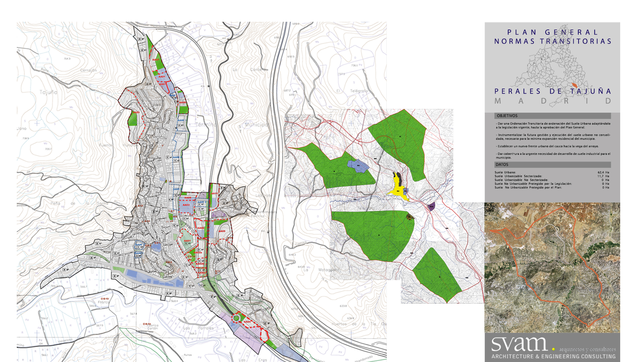Click the blue zone inside green area
The image size is (644, 362).
358,166
